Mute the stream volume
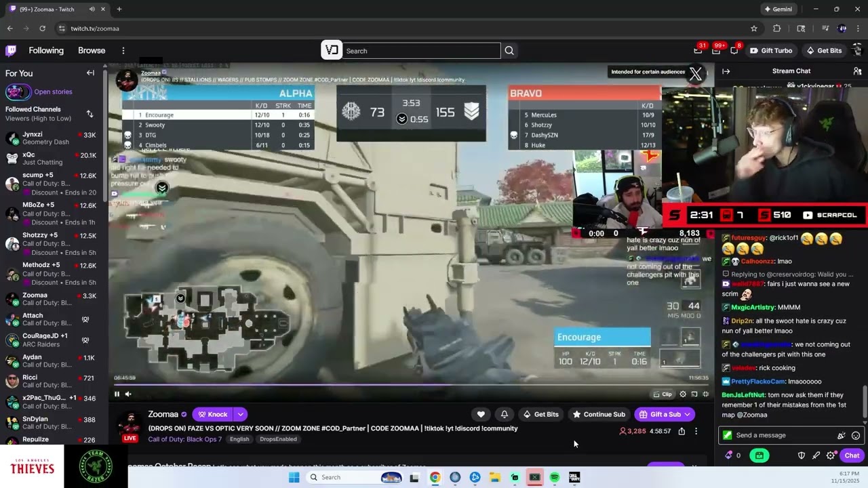Image resolution: width=868 pixels, height=488 pixels. tap(128, 394)
